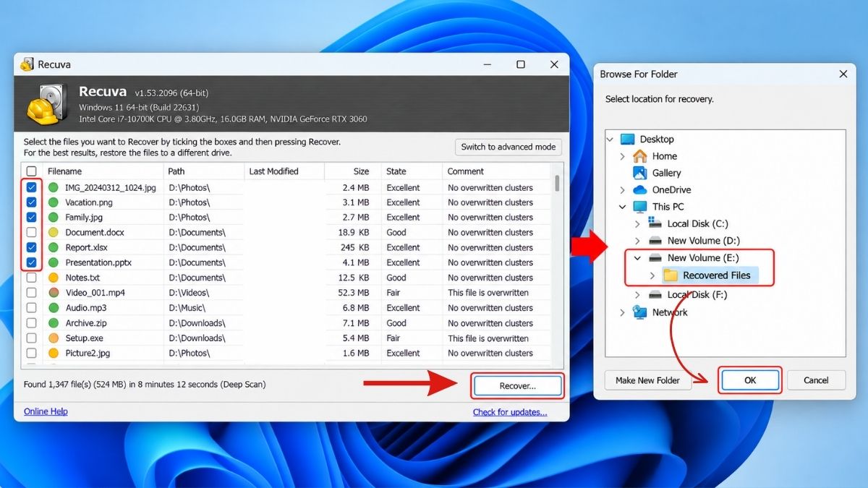Untick the Family.jpg checkbox
This screenshot has height=488, width=868.
[32, 217]
